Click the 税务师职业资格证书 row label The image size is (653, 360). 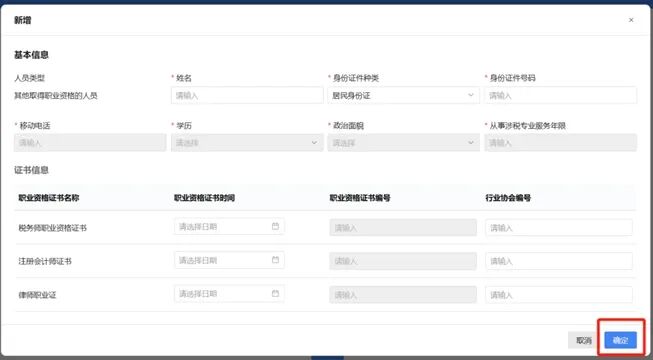click(52, 228)
